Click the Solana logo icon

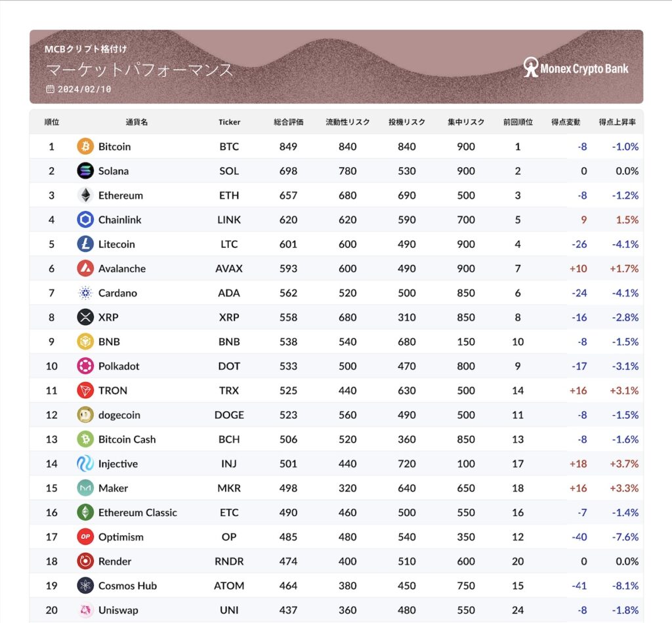[85, 171]
